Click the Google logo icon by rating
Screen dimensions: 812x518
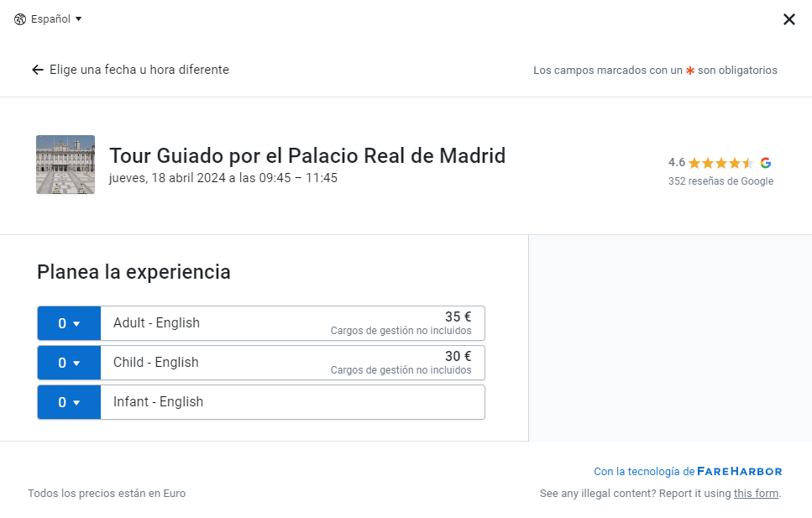(x=766, y=163)
